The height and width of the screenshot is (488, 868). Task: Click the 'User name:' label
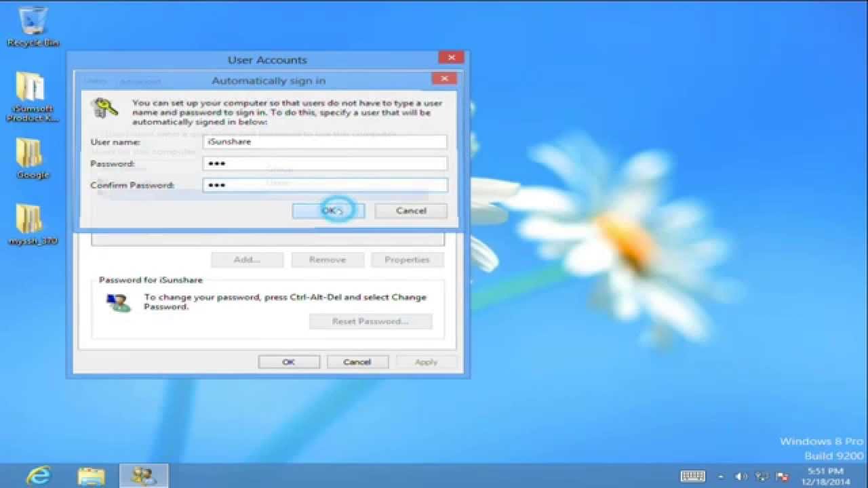(115, 142)
